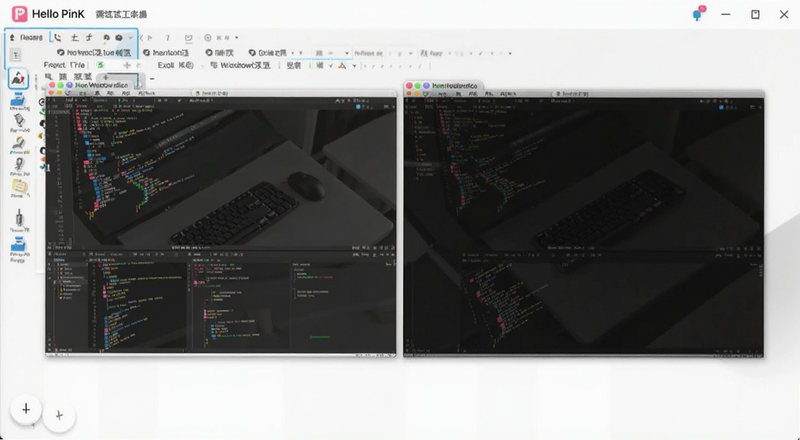Click the microphone icon just above the yellow note
The width and height of the screenshot is (800, 440).
(19, 165)
